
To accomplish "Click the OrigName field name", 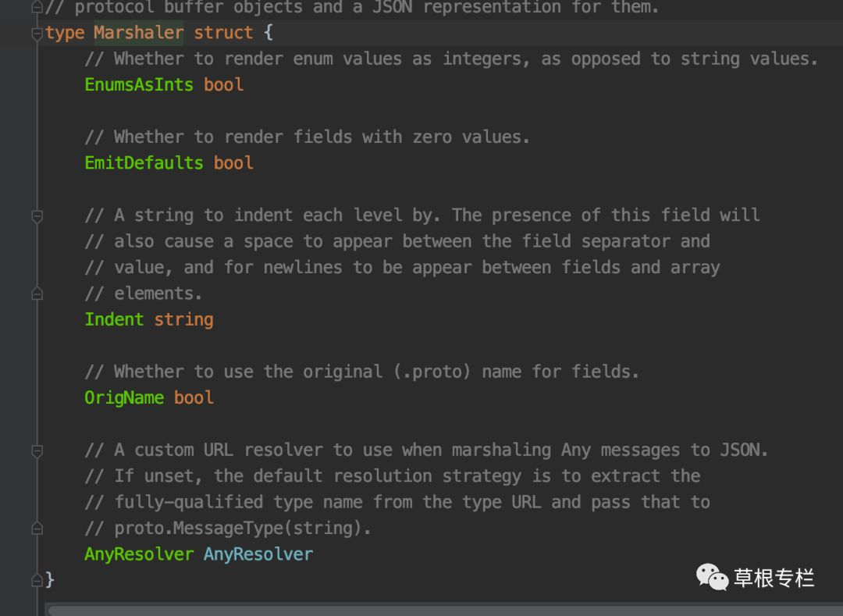I will 124,397.
